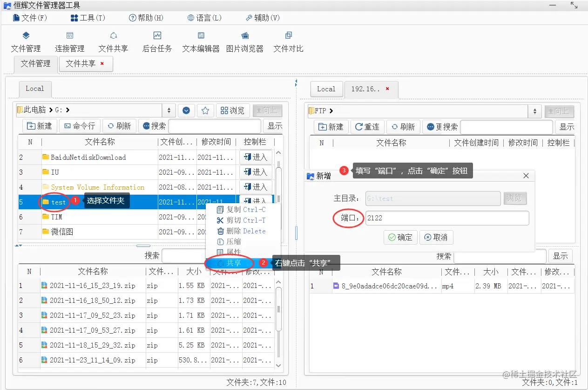The width and height of the screenshot is (588, 390).
Task: Click the left panel search input field
Action: (x=215, y=126)
